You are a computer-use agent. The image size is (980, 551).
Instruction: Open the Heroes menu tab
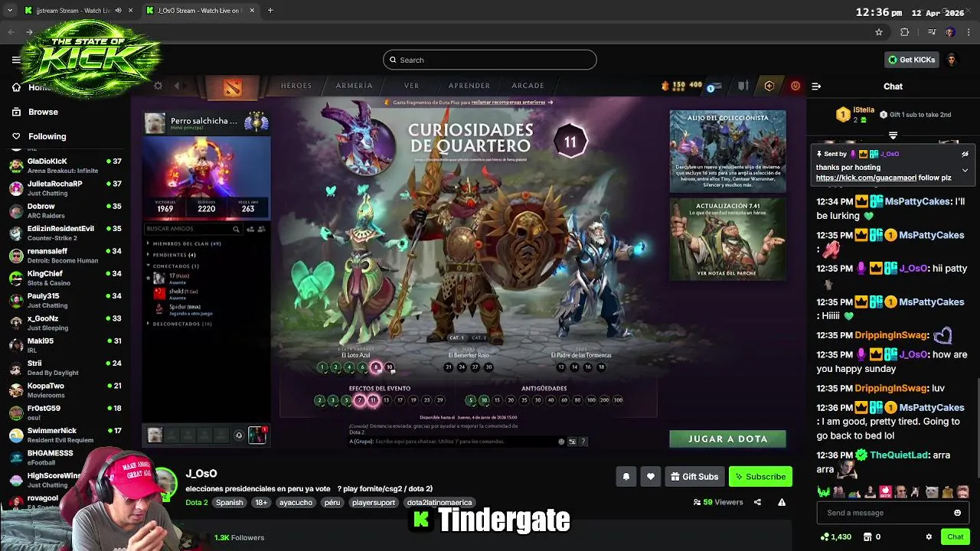[x=296, y=86]
